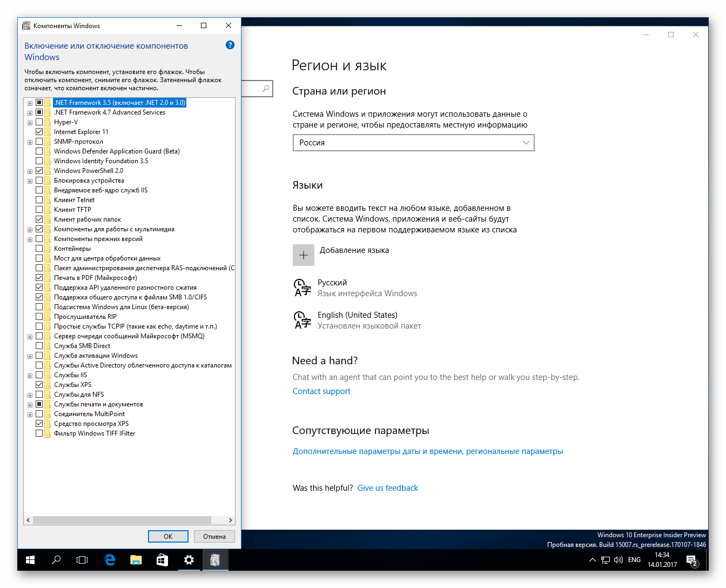The width and height of the screenshot is (726, 588).
Task: Select Прослушиватель RIP row
Action: (x=85, y=317)
